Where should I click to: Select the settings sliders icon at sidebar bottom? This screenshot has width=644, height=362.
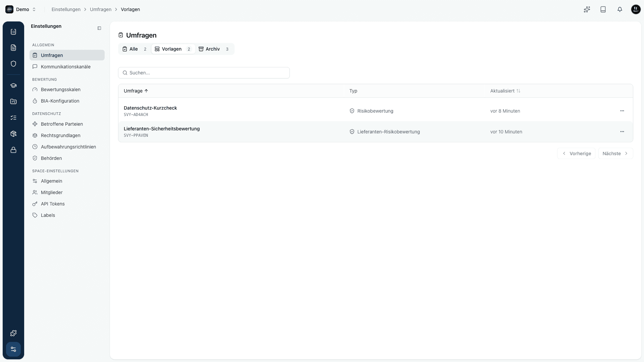(13, 349)
